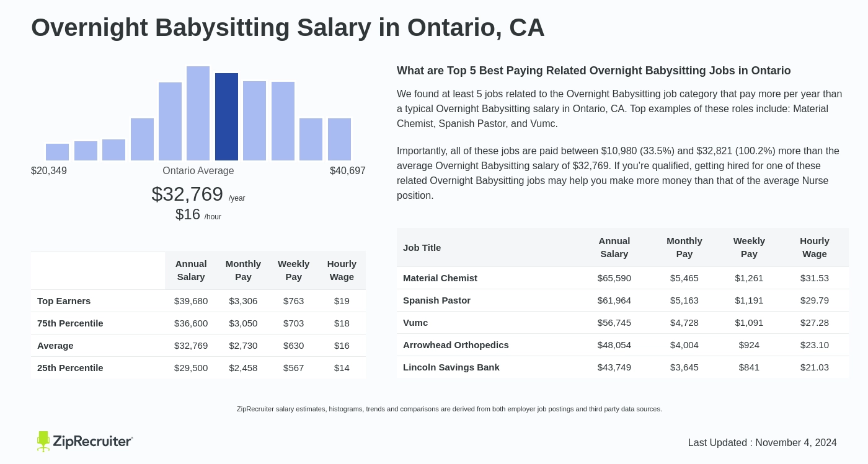
Task: Click Lincoln Savings Bank monthly pay '$3,645'
Action: click(x=684, y=367)
